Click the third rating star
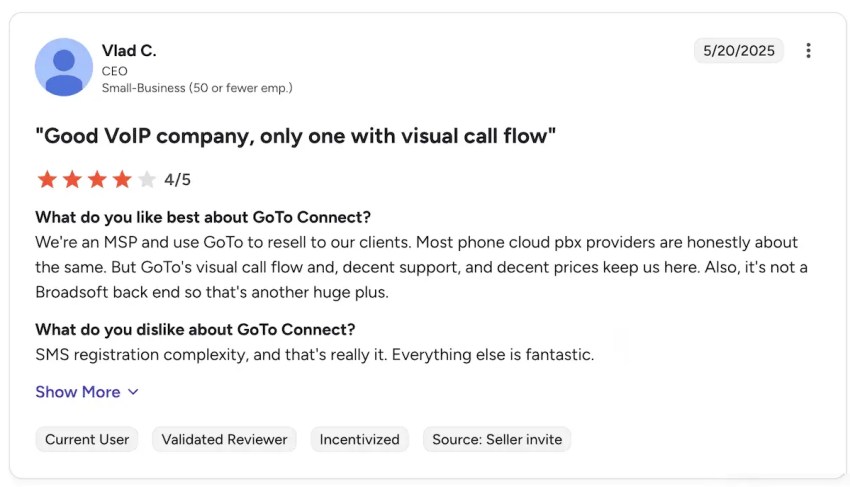 [x=97, y=179]
